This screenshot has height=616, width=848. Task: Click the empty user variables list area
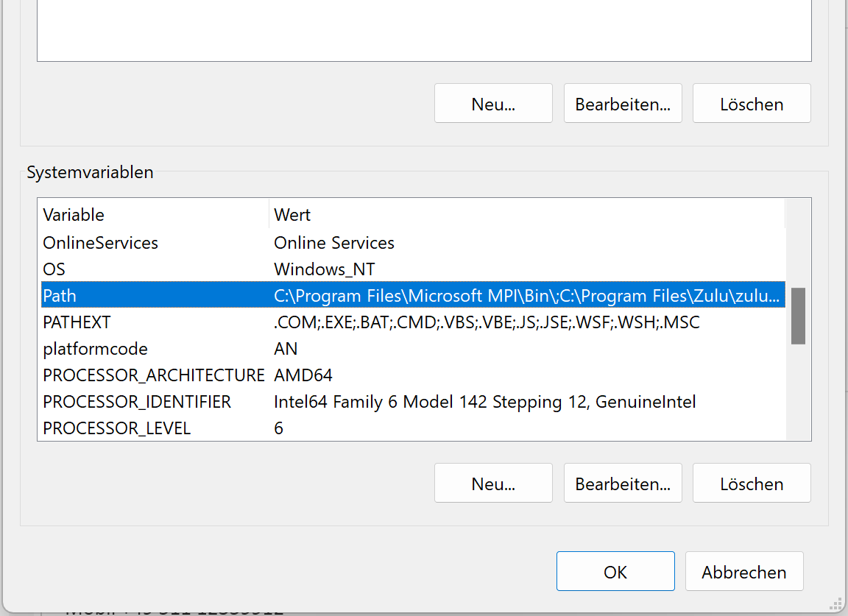pos(424,29)
